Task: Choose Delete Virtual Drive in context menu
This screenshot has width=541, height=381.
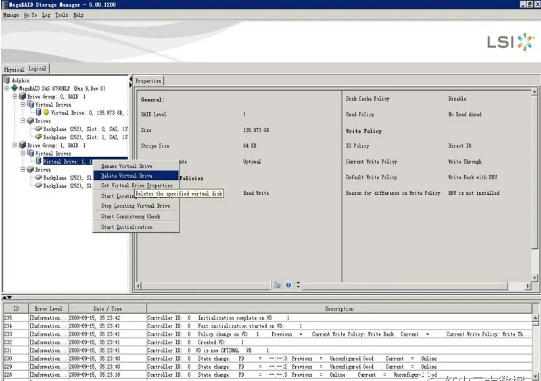Action: pos(136,176)
